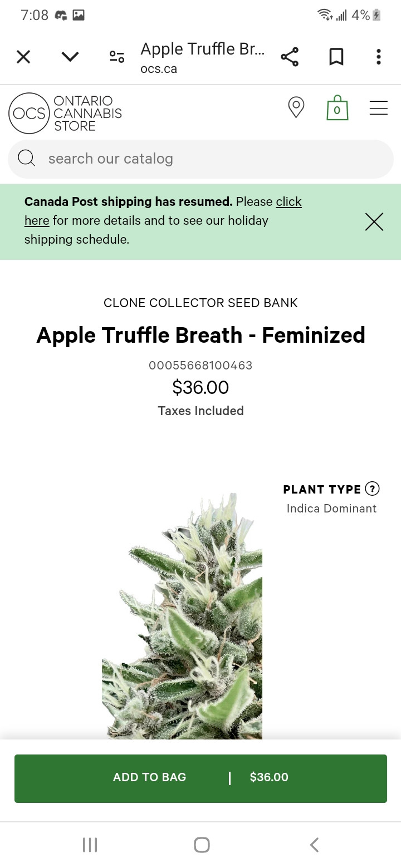The height and width of the screenshot is (868, 401).
Task: Dismiss the Canada Post shipping banner
Action: pyautogui.click(x=374, y=222)
